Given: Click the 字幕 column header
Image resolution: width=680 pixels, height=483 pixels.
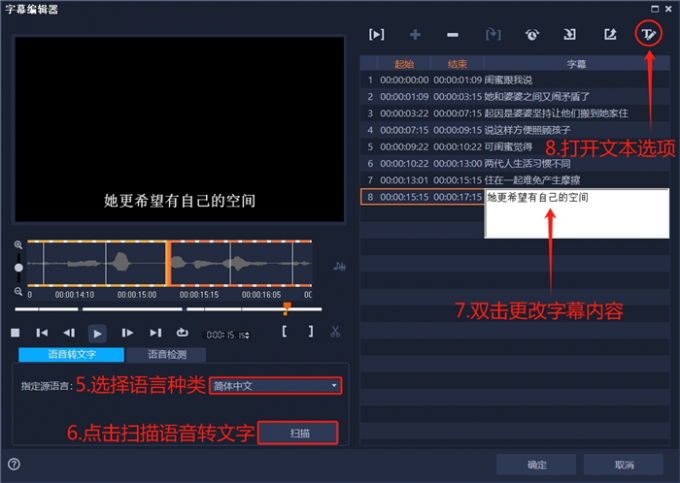Looking at the screenshot, I should [576, 64].
